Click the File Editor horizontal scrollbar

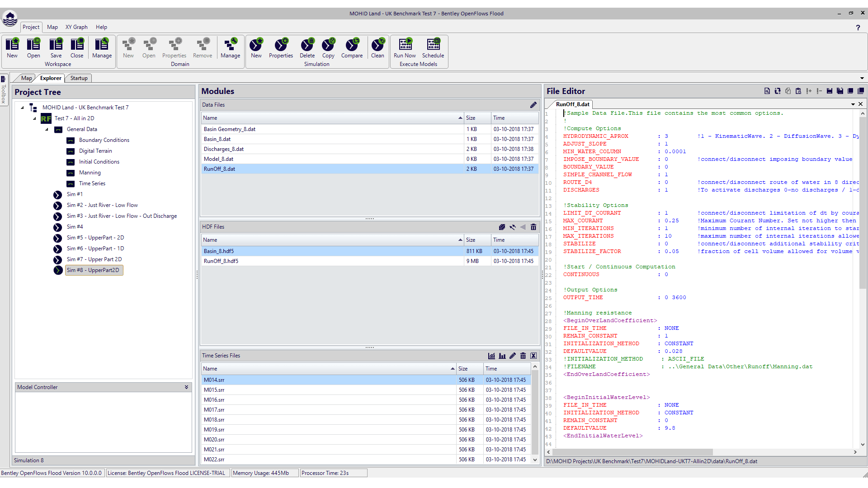(633, 452)
